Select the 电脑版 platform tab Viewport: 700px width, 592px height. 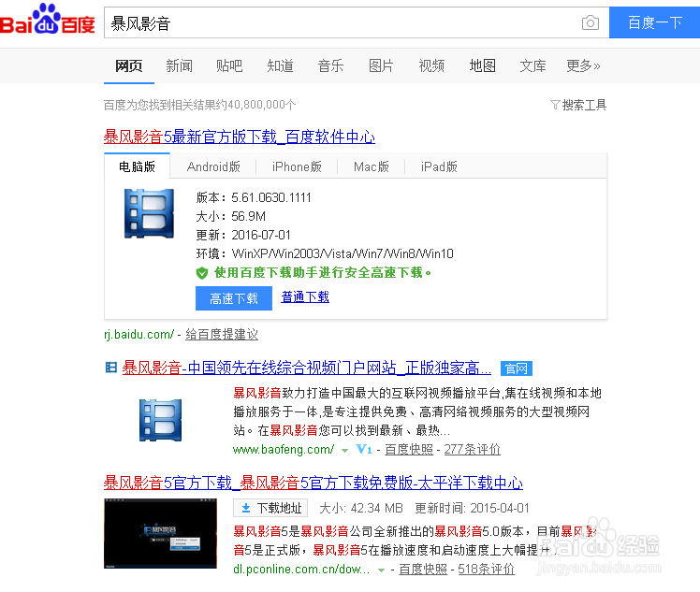[x=137, y=166]
